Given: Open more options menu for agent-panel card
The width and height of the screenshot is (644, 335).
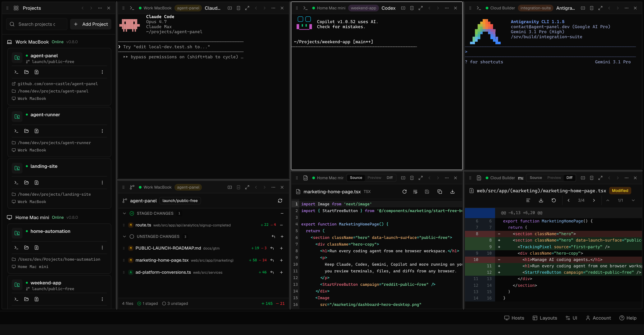Looking at the screenshot, I should pyautogui.click(x=102, y=72).
